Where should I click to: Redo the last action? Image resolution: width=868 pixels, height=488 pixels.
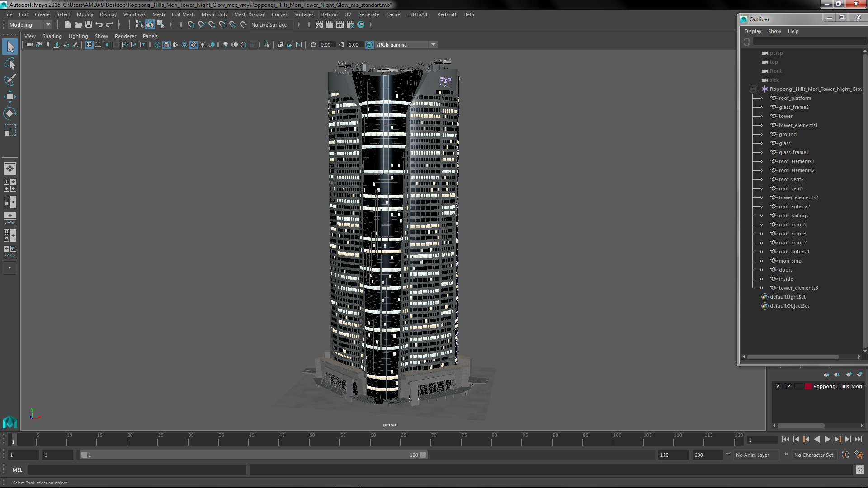[109, 25]
